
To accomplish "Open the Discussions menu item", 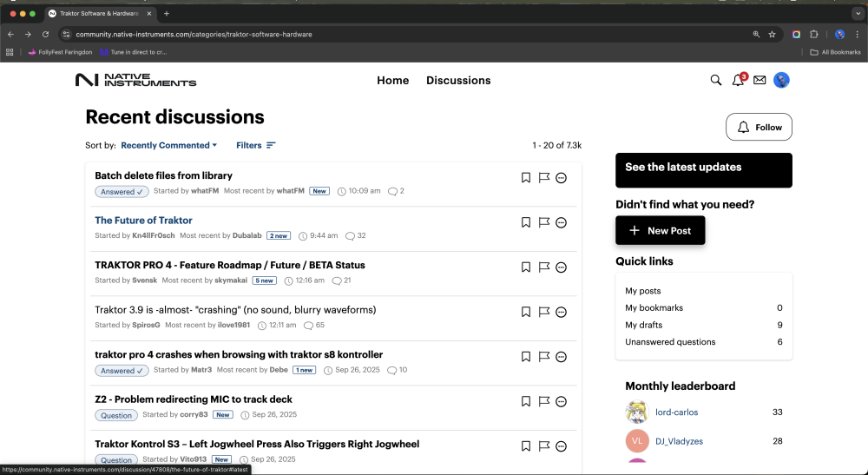I will coord(458,80).
